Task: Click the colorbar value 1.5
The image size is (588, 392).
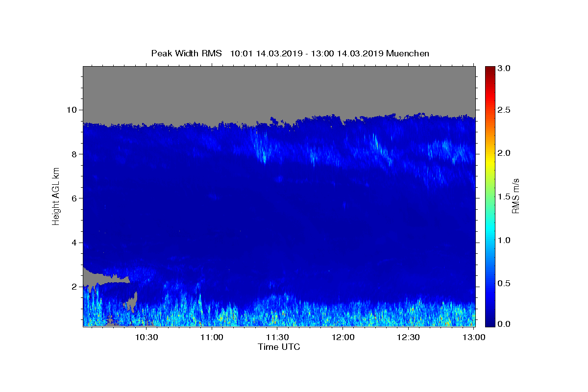Action: click(504, 196)
